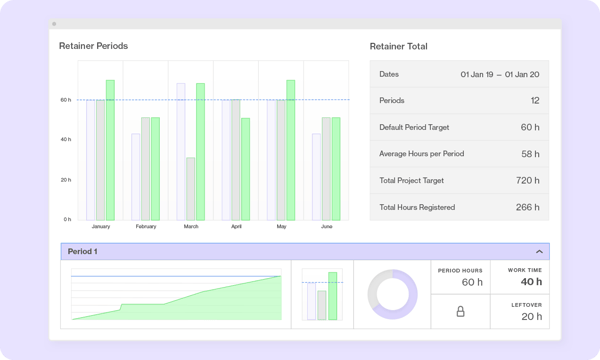Select the Periods row showing 12

(x=459, y=101)
